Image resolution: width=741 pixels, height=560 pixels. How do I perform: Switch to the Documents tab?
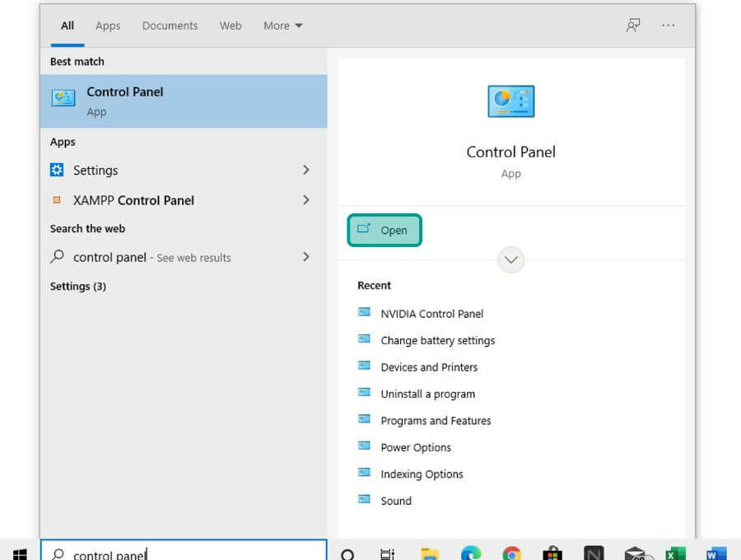[x=170, y=26]
